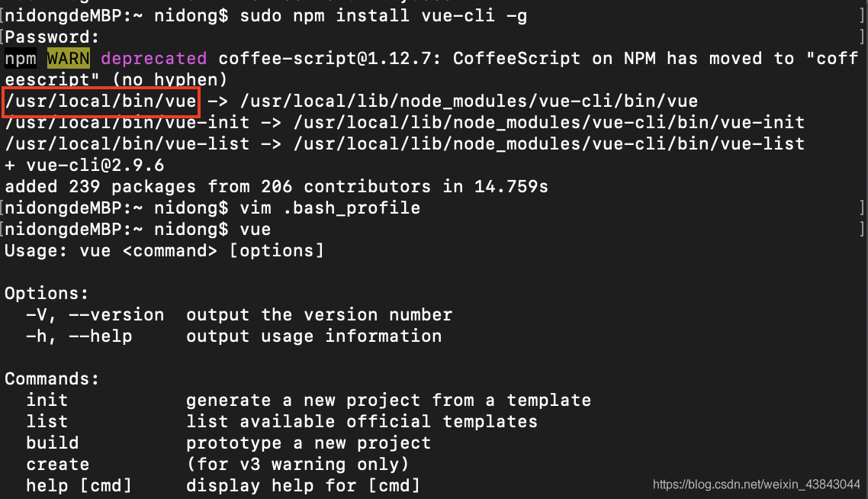Image resolution: width=868 pixels, height=499 pixels.
Task: Click the blog.csdn.net watermark link
Action: [756, 485]
